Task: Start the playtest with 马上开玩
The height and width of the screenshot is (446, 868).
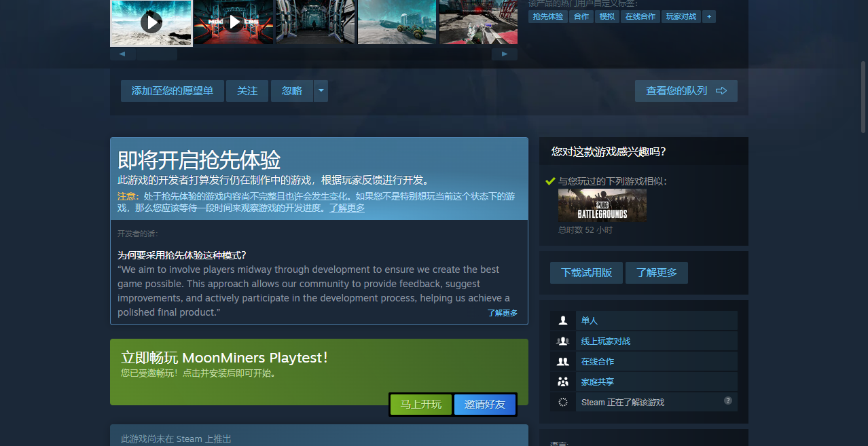Action: (421, 405)
